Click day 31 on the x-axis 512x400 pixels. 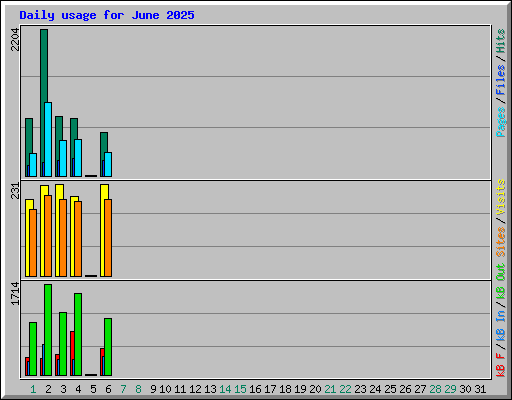(480, 389)
